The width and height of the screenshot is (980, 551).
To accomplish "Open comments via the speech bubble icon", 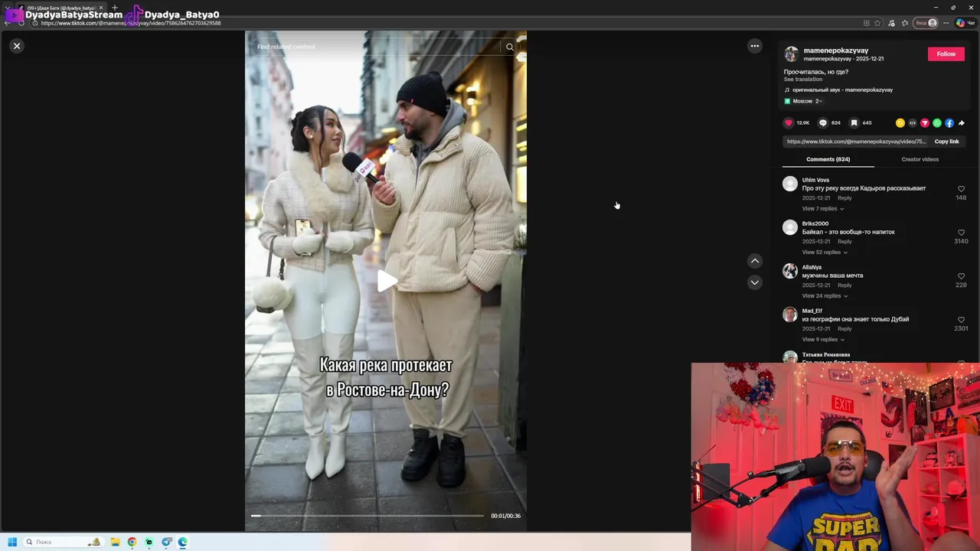I will pos(823,122).
